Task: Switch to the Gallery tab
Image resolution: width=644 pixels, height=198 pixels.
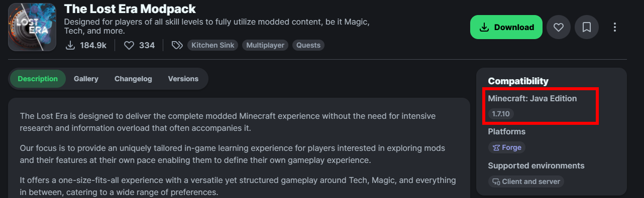Action: [86, 79]
